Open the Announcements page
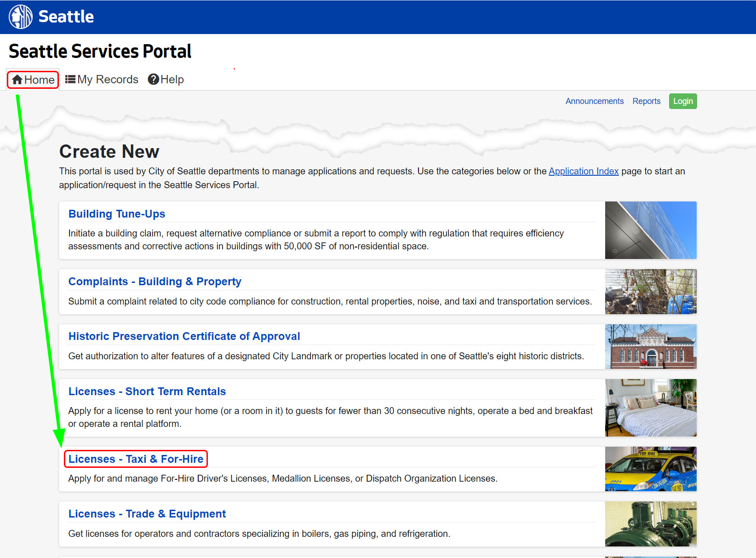 594,101
